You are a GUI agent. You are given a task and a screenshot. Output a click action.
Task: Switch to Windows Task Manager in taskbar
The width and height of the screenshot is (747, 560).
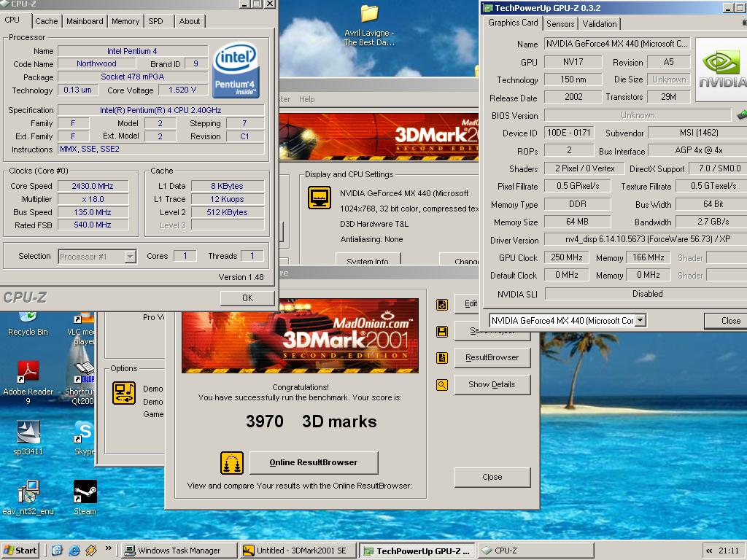point(179,551)
